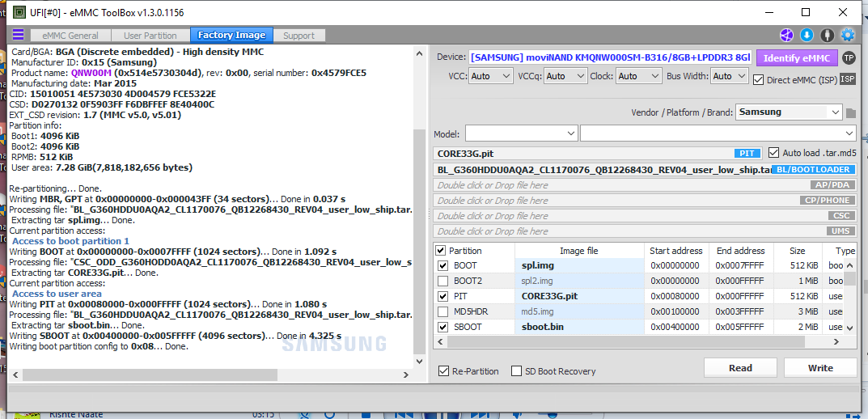Click the BL/BOOTLOADER badge
This screenshot has width=868, height=419.
pyautogui.click(x=813, y=169)
